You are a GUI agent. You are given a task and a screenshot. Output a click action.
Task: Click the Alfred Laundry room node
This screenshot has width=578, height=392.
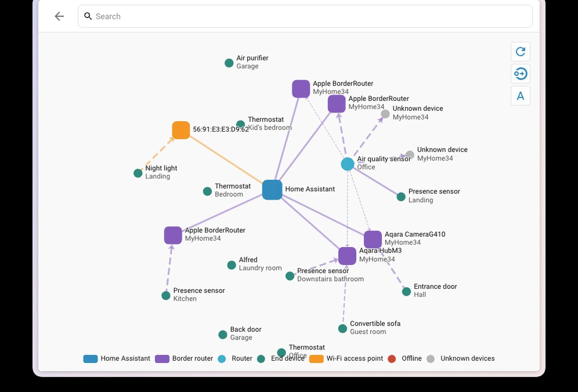[232, 265]
